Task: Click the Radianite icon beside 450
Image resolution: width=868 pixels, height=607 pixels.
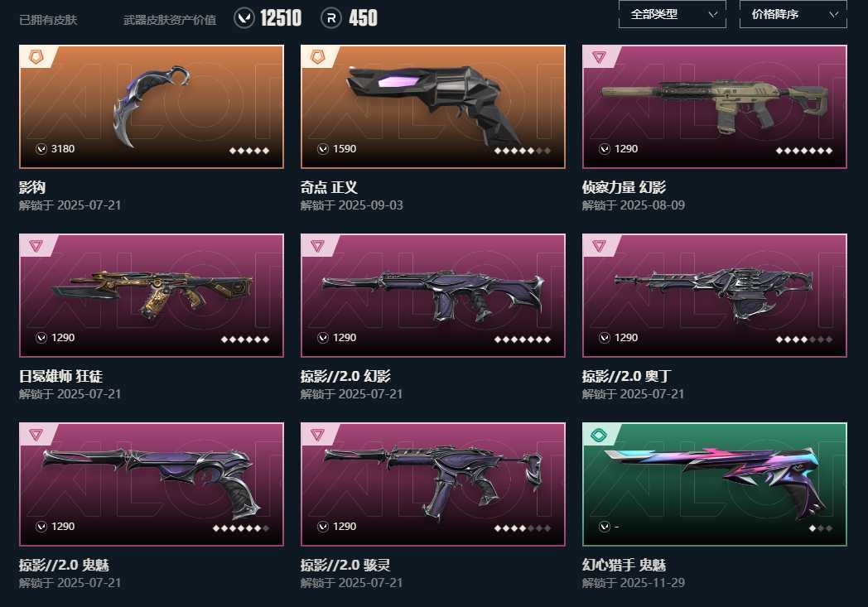Action: [x=331, y=17]
